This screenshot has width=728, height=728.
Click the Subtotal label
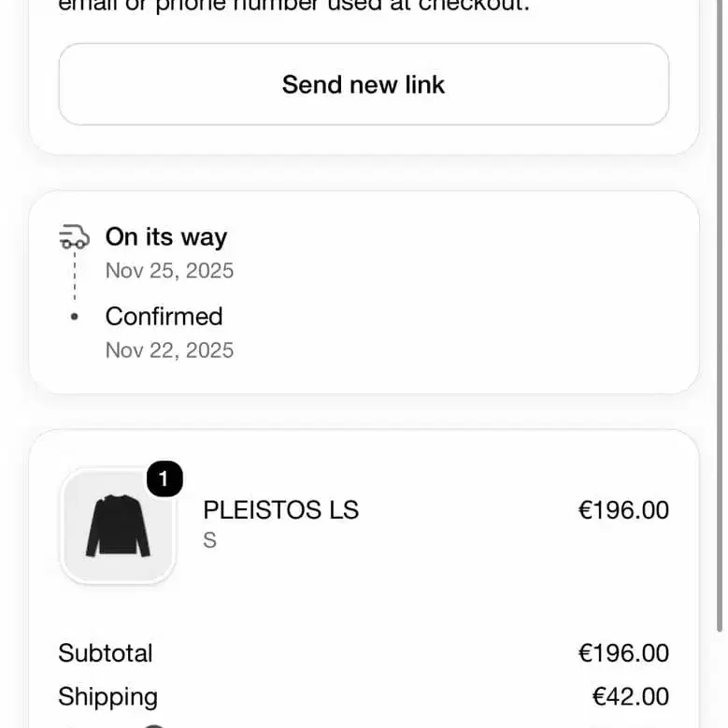[106, 653]
